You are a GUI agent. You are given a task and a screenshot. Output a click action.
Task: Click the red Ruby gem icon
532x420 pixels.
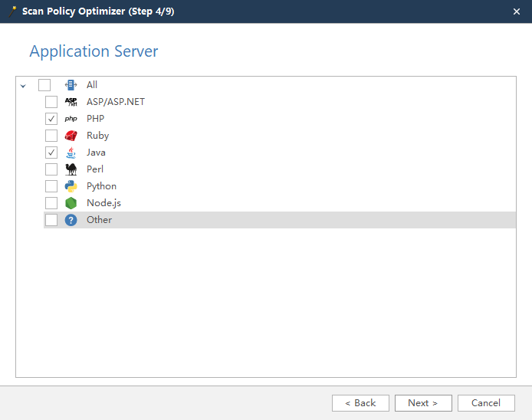(x=71, y=136)
